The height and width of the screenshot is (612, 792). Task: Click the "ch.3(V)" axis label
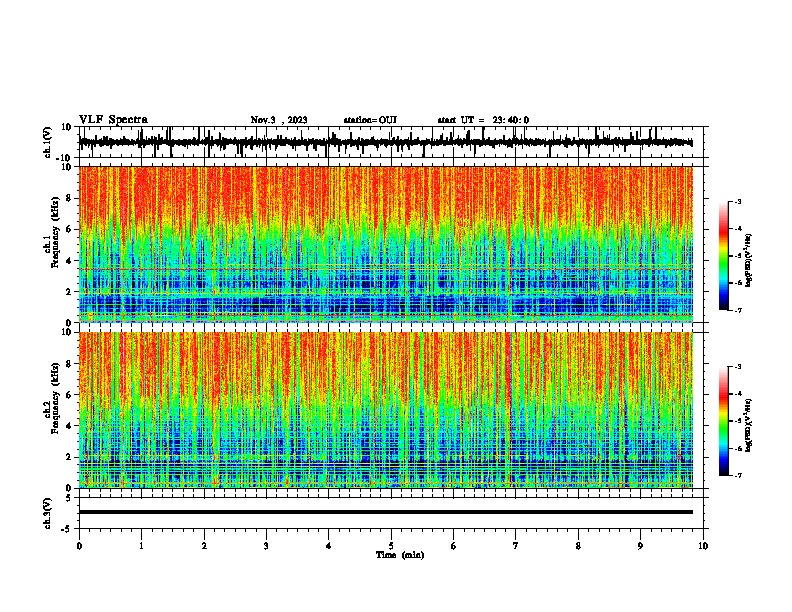(x=48, y=513)
